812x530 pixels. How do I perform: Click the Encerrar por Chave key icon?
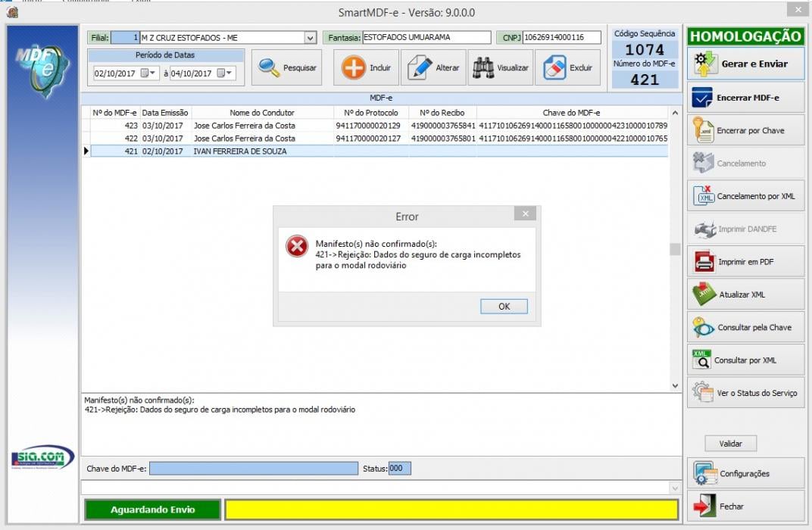click(x=703, y=130)
